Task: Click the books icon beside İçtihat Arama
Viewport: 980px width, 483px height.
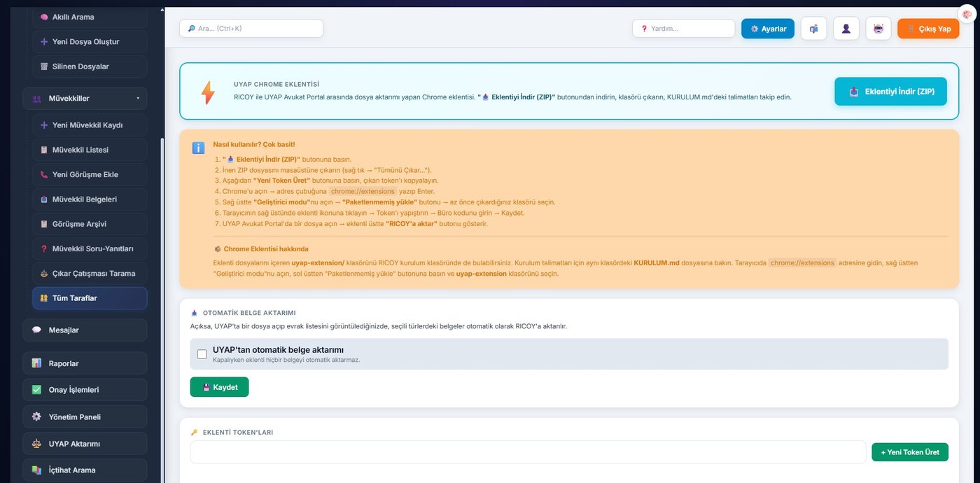Action: (36, 470)
